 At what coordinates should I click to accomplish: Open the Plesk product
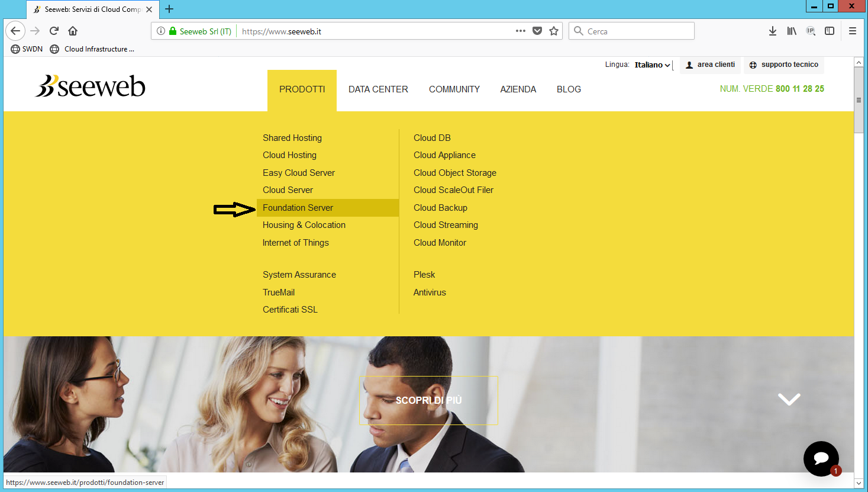(x=424, y=275)
